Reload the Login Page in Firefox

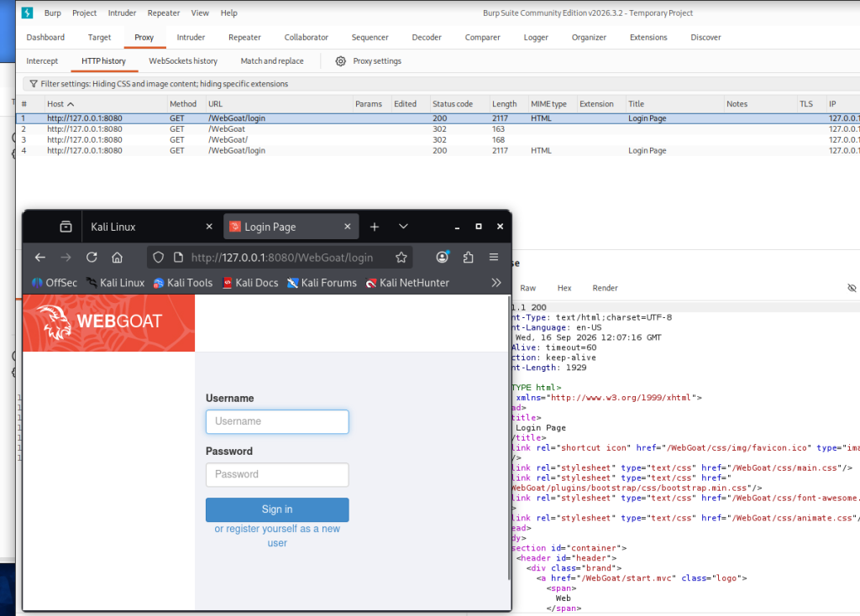pos(92,257)
